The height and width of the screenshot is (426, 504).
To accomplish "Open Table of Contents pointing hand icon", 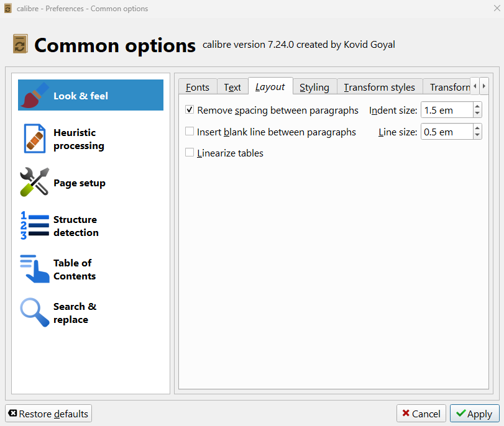I will (35, 269).
